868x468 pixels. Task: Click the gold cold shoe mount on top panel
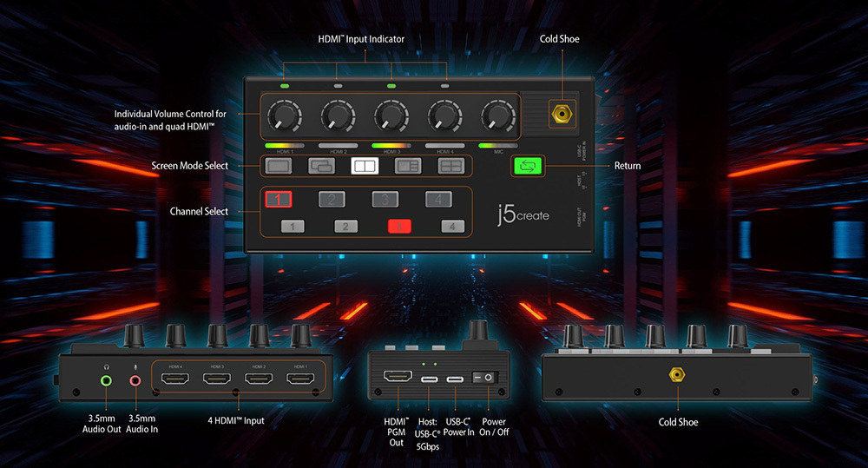[562, 113]
